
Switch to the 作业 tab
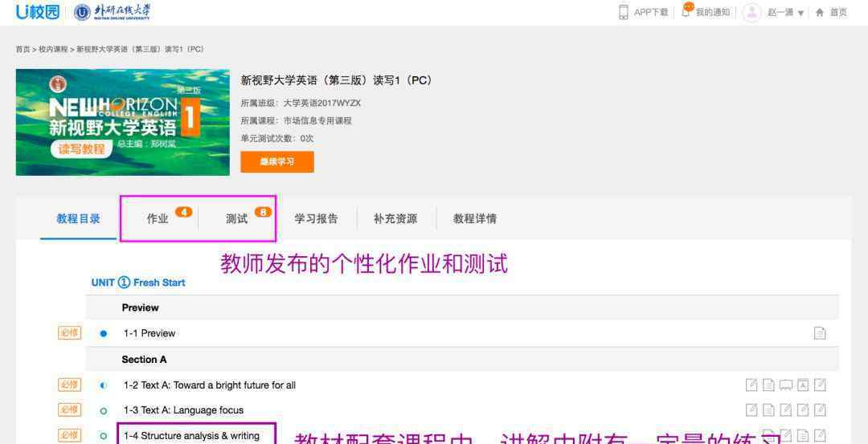[x=158, y=219]
